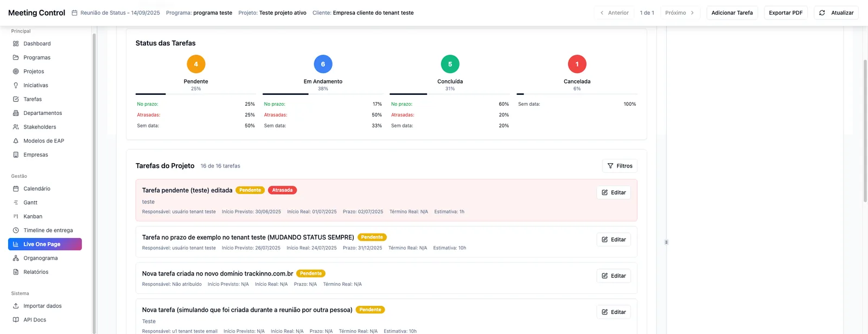Click the Importar dados upload icon
This screenshot has width=868, height=334.
pyautogui.click(x=16, y=306)
